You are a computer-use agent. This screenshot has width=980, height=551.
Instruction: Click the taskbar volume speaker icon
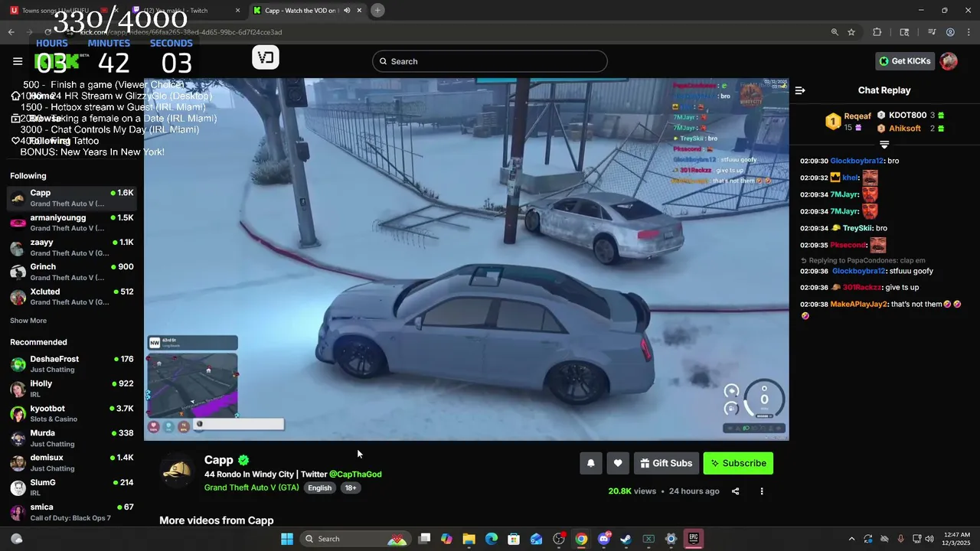[x=929, y=539]
